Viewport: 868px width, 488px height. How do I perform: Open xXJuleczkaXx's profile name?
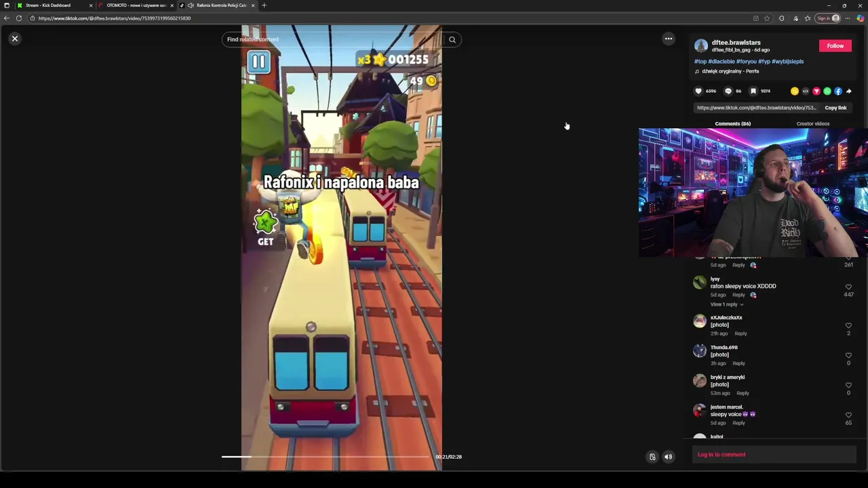click(726, 318)
